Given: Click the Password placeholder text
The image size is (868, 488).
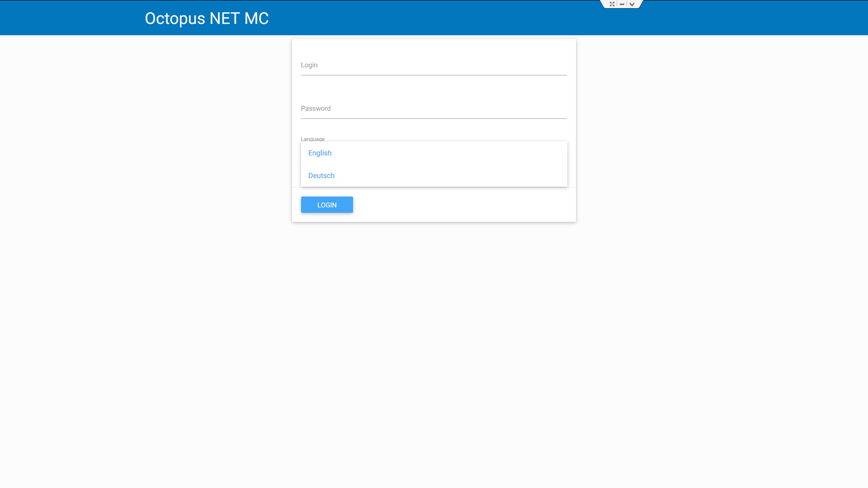Looking at the screenshot, I should [316, 108].
